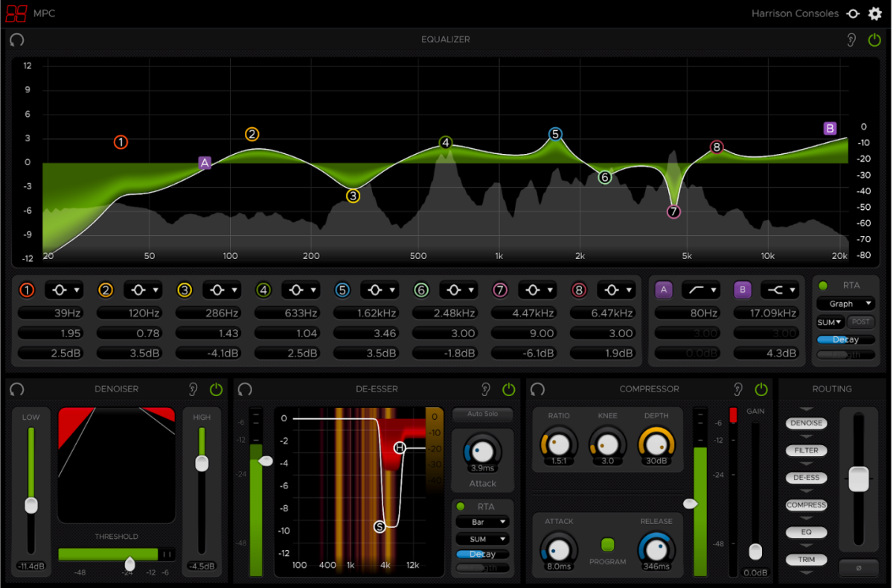This screenshot has width=893, height=588.
Task: Click the Denoiser threshold slider handle
Action: [129, 563]
